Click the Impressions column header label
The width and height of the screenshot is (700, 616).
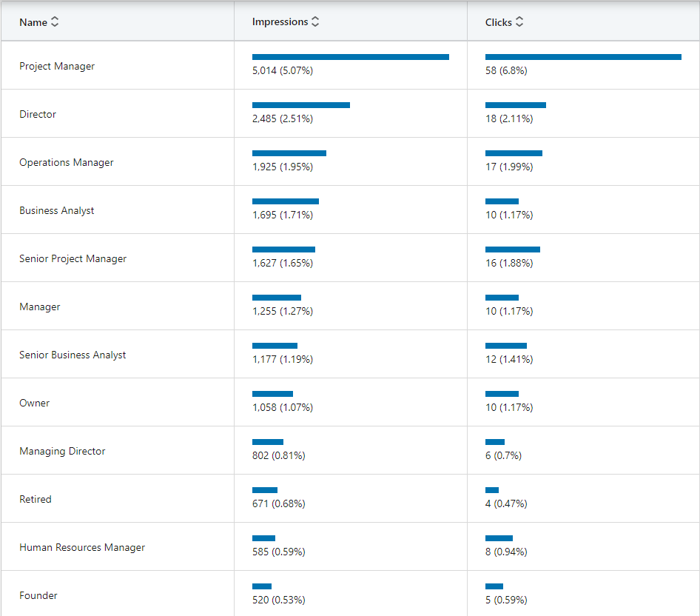(x=280, y=22)
